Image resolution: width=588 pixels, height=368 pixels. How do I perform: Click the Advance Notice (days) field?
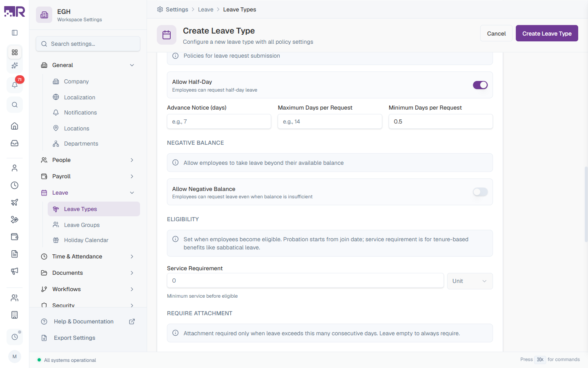click(x=219, y=121)
